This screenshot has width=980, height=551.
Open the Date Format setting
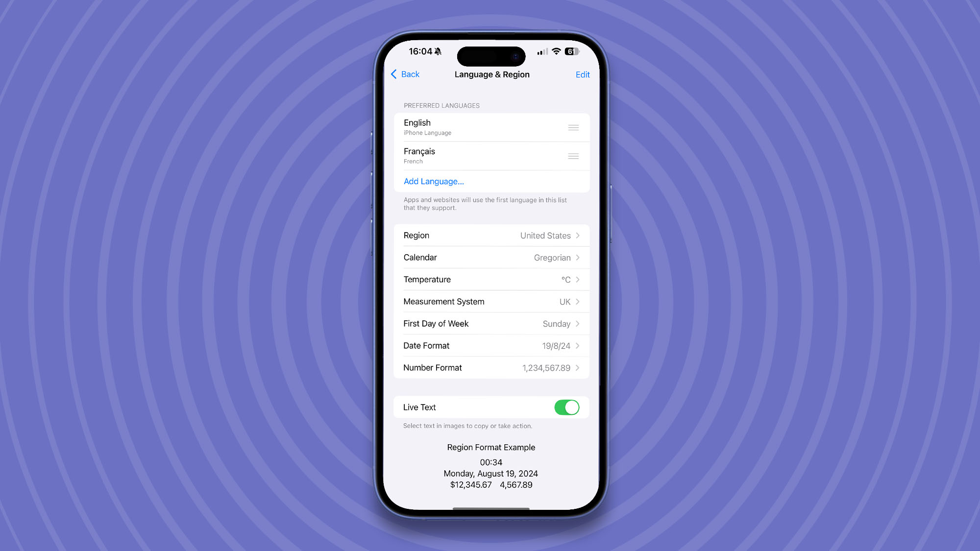point(490,345)
